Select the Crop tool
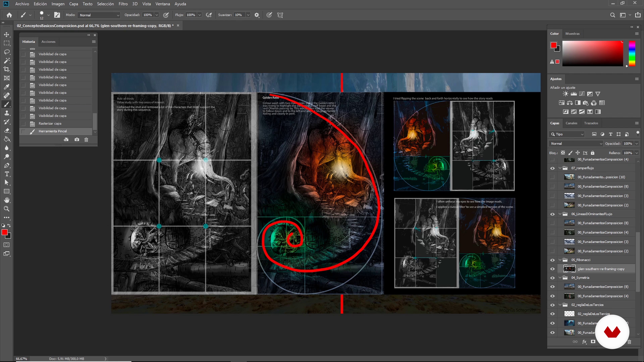The width and height of the screenshot is (644, 362). click(x=7, y=69)
